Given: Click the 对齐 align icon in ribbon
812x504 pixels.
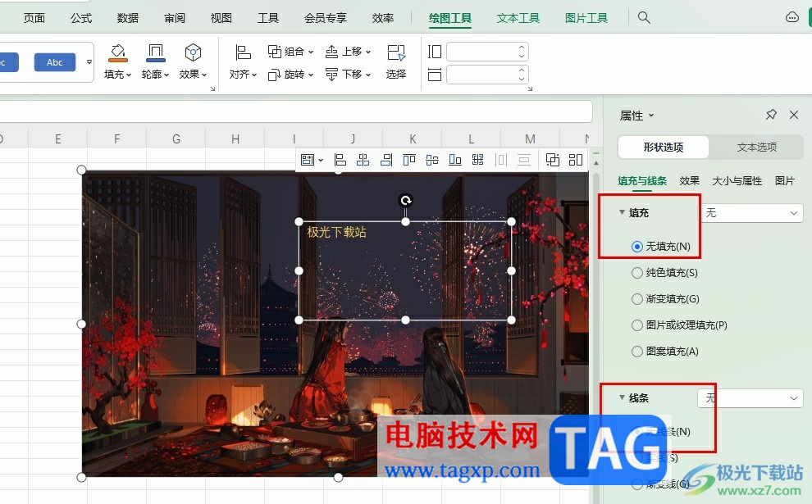Looking at the screenshot, I should 243,52.
